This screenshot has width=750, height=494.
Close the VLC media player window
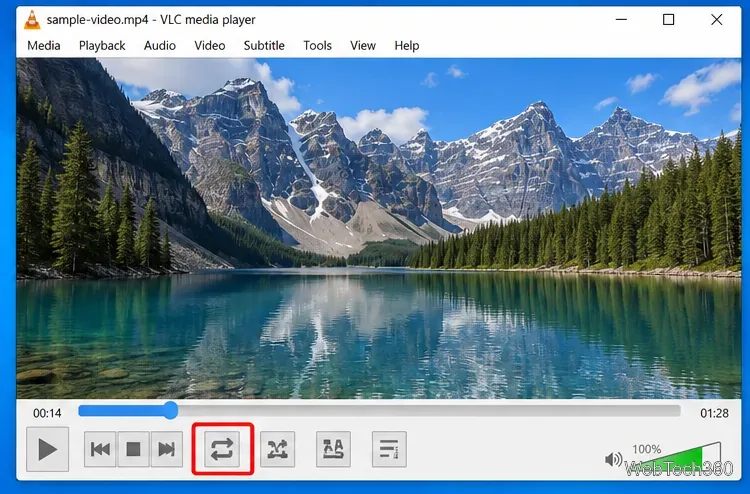[x=717, y=20]
